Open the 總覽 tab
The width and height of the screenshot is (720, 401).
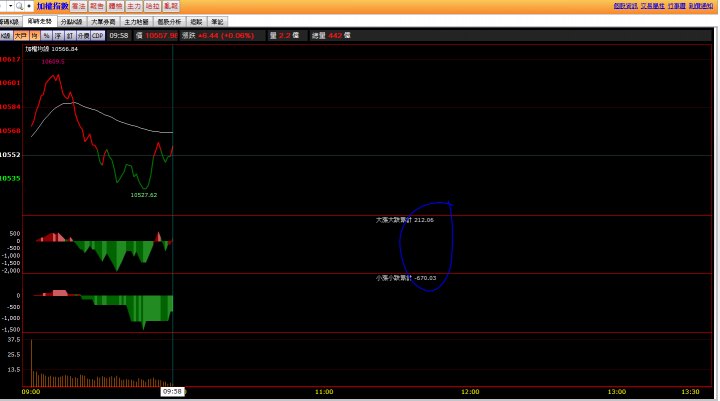(x=197, y=22)
